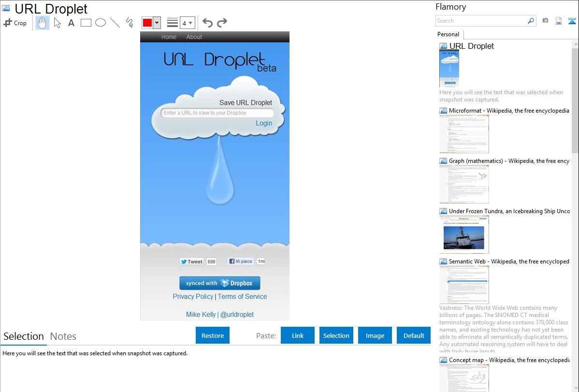
Task: Choose the text annotation tool
Action: [x=71, y=23]
